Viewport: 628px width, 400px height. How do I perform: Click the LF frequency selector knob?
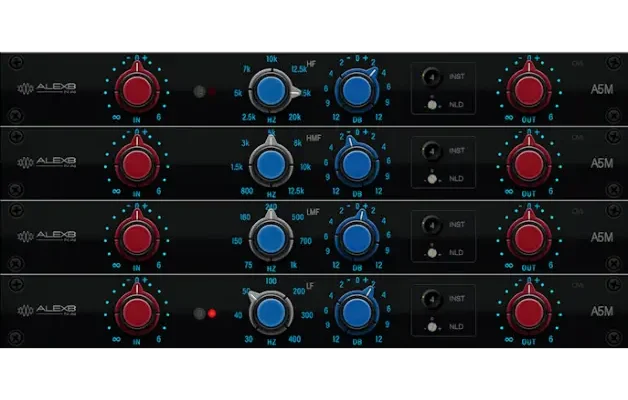coord(268,312)
